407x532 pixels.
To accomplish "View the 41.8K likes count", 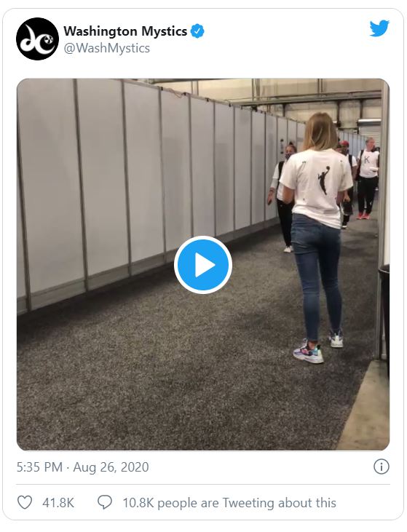I will point(58,503).
